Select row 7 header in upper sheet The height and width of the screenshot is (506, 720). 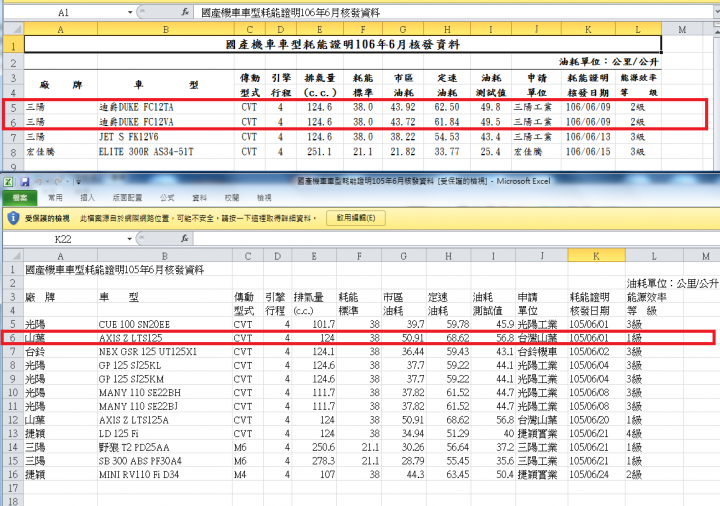click(13, 137)
